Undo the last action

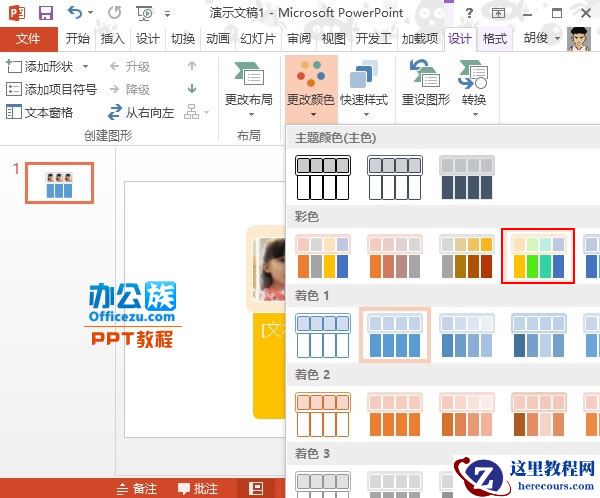coord(75,13)
